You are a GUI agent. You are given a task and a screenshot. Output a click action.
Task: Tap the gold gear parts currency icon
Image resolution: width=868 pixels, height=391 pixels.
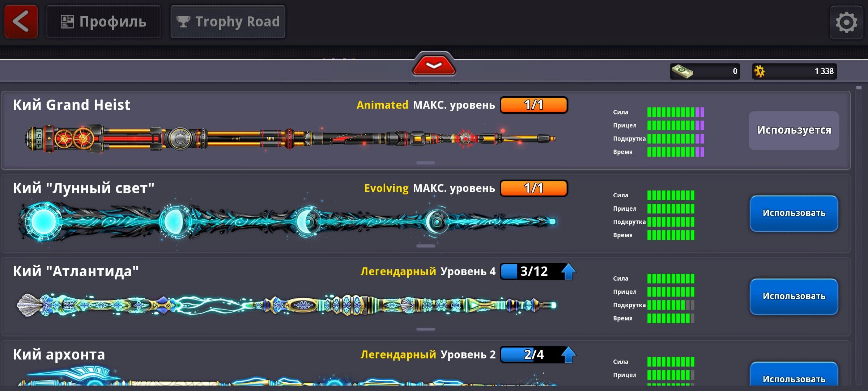click(x=759, y=71)
